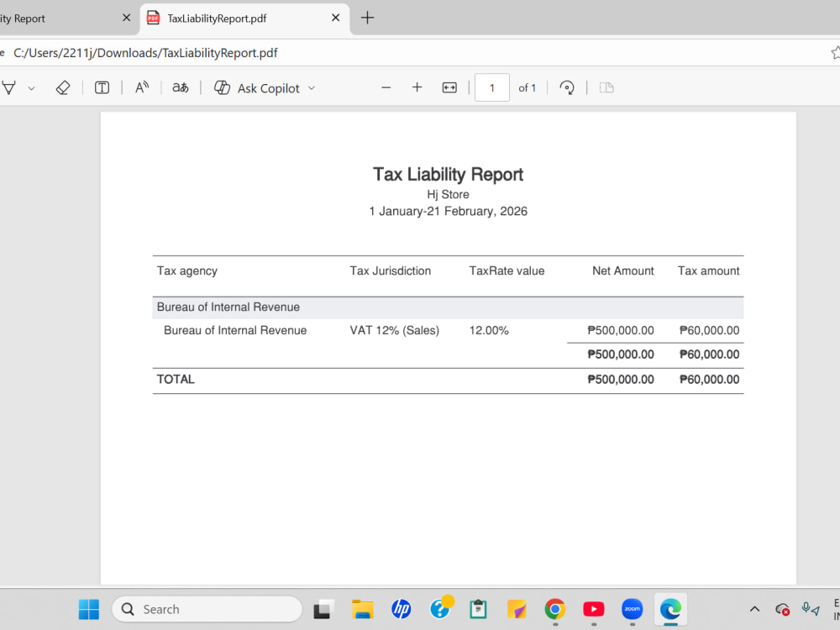
Task: Open the Windows Start menu
Action: pos(89,609)
